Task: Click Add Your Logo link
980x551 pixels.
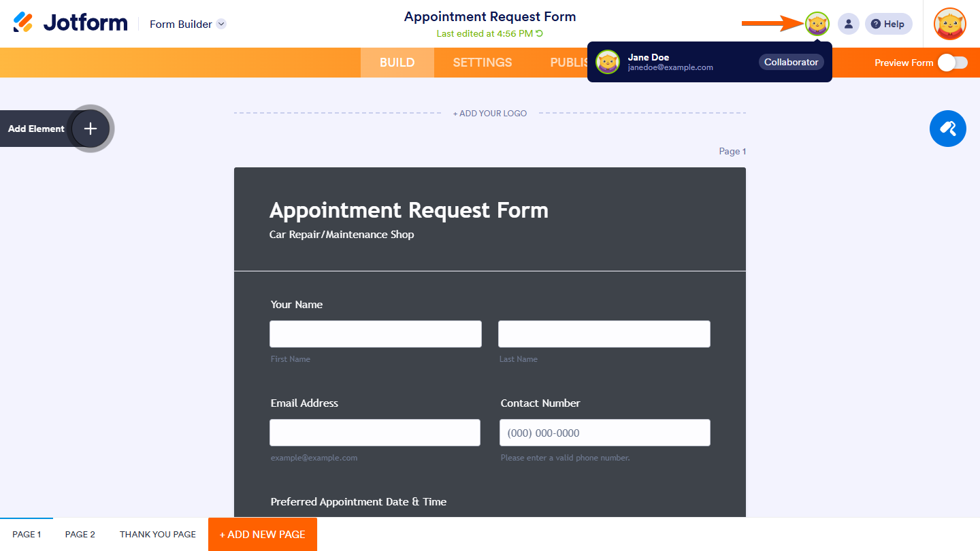Action: (489, 114)
